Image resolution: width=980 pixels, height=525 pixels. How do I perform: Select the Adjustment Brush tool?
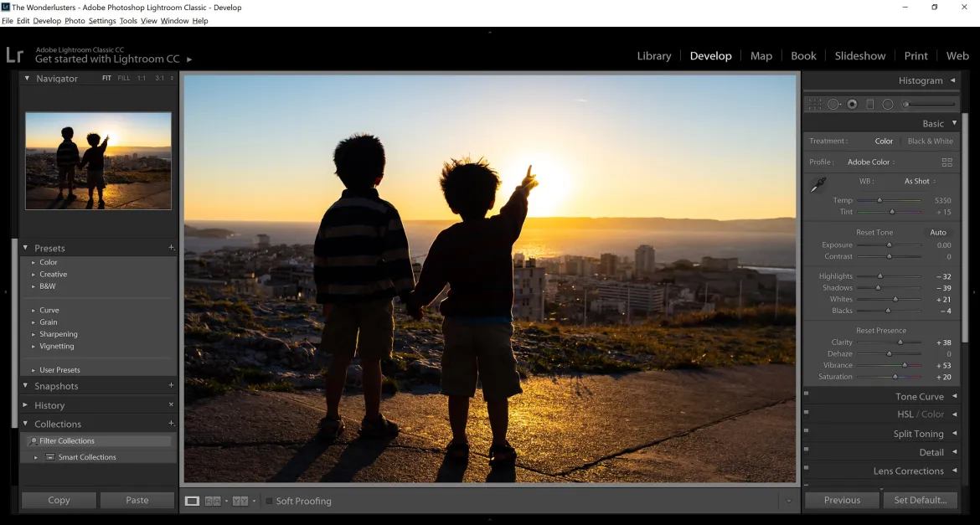tap(905, 103)
